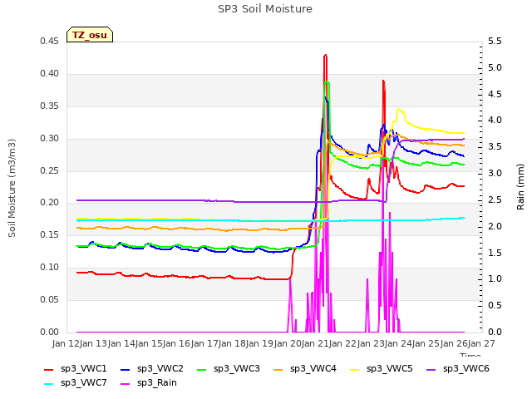This screenshot has width=532, height=399.
Task: Click the 1.0 right axis tick label
Action: pyautogui.click(x=495, y=279)
